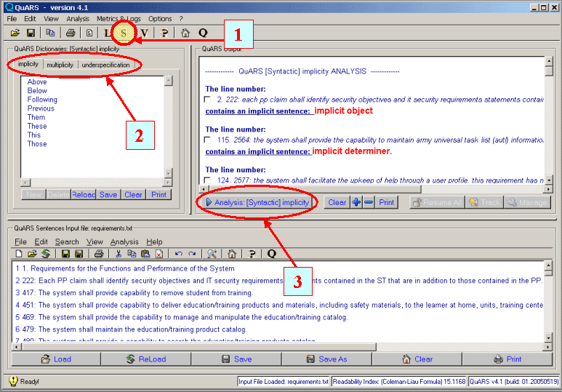Viewport: 562px width, 392px height.
Task: Open help in sentences editor toolbar
Action: click(x=252, y=254)
